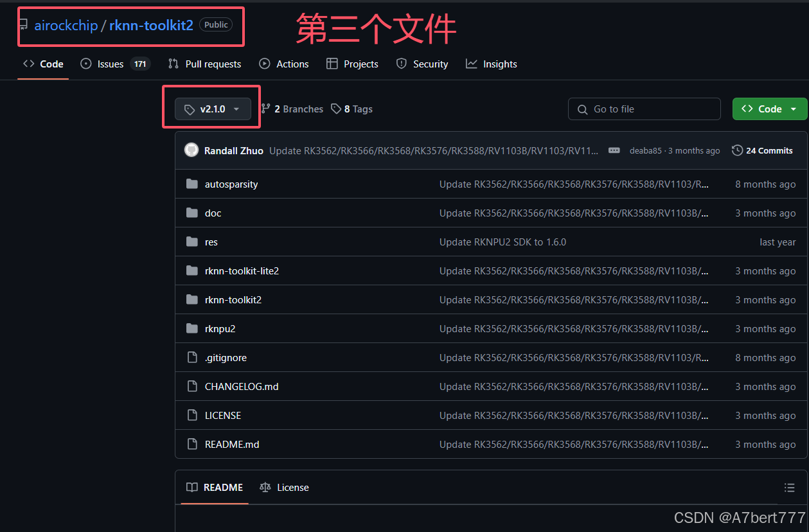
Task: Open the Security tab
Action: pyautogui.click(x=422, y=64)
